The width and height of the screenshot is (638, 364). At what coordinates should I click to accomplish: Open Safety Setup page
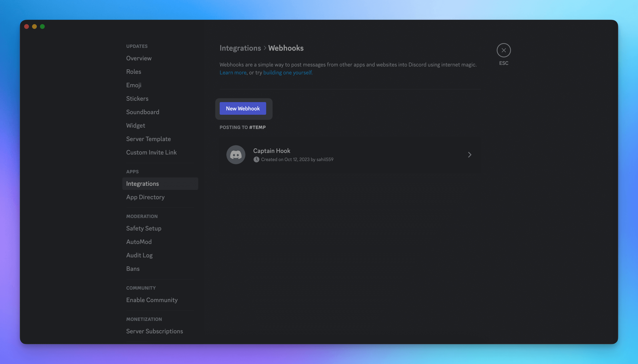click(x=160, y=228)
